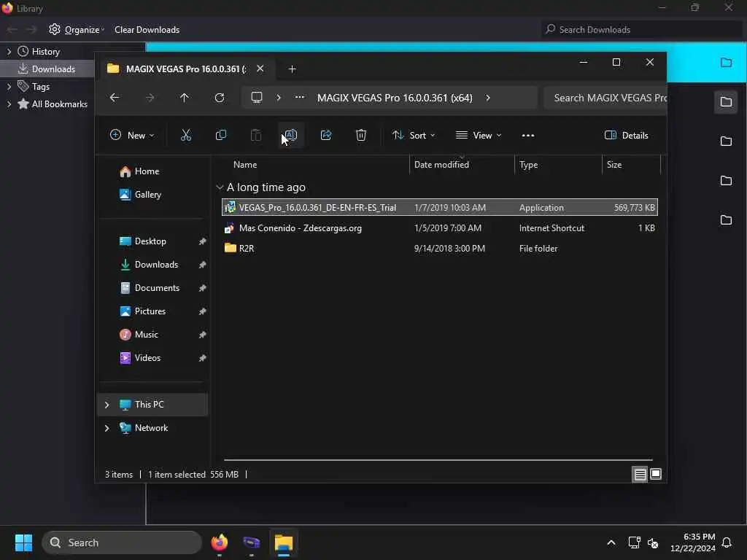Expand the This PC tree node
This screenshot has width=747, height=560.
(107, 405)
